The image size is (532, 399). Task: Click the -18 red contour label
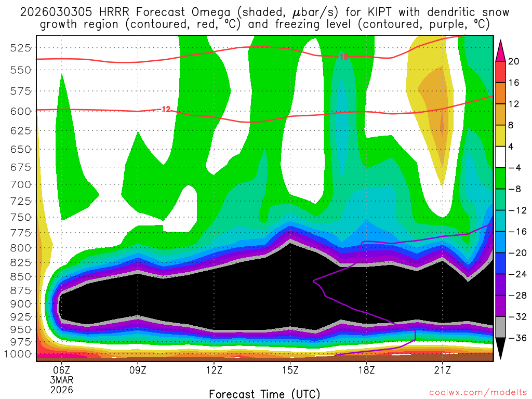pyautogui.click(x=342, y=57)
